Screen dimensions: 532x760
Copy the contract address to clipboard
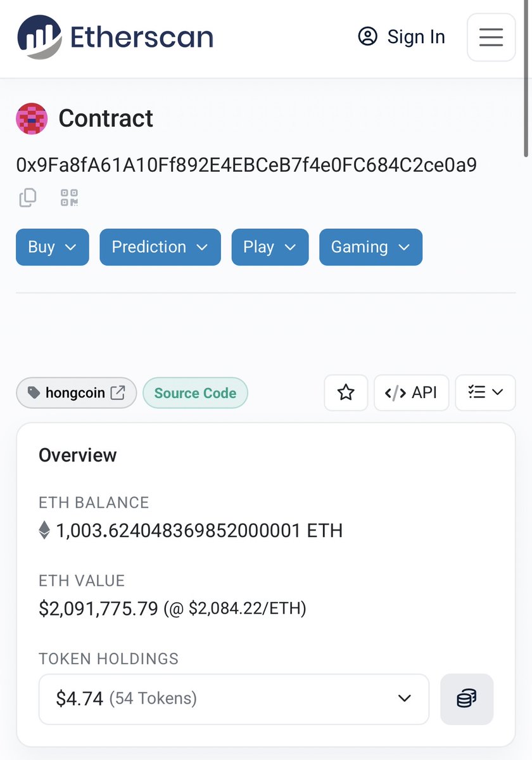pyautogui.click(x=28, y=197)
